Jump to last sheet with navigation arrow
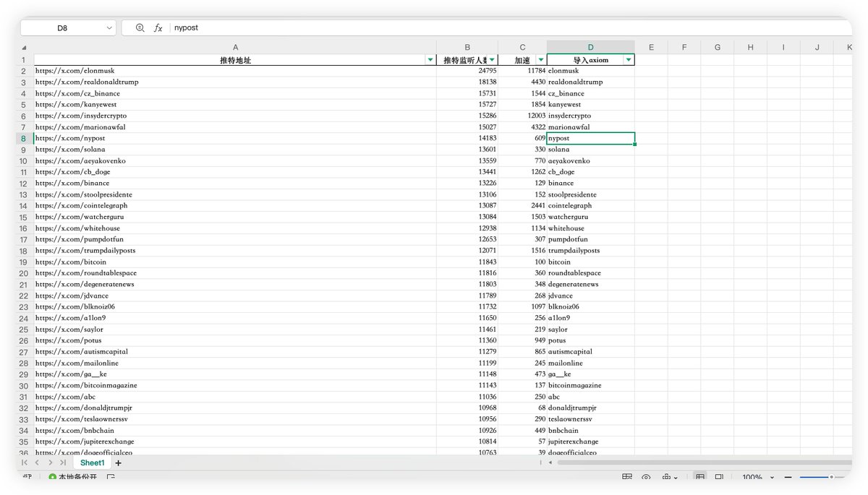Viewport: 868px width, 495px height. coord(63,462)
